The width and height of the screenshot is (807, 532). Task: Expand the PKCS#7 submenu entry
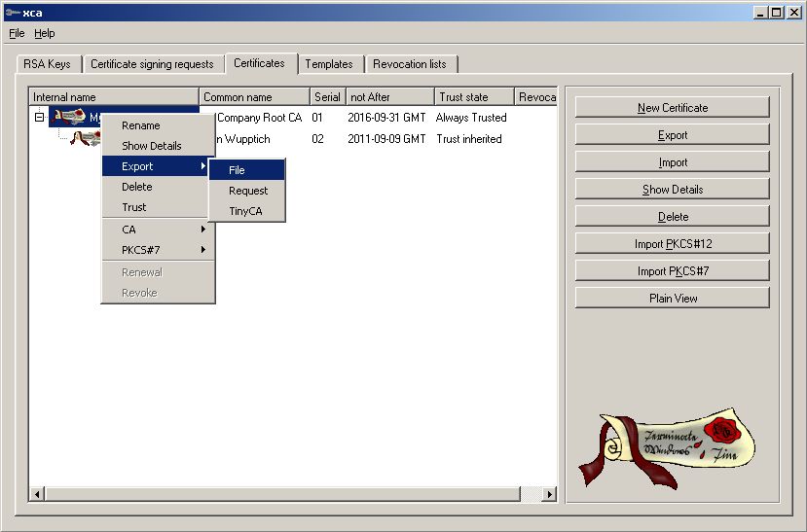(158, 250)
